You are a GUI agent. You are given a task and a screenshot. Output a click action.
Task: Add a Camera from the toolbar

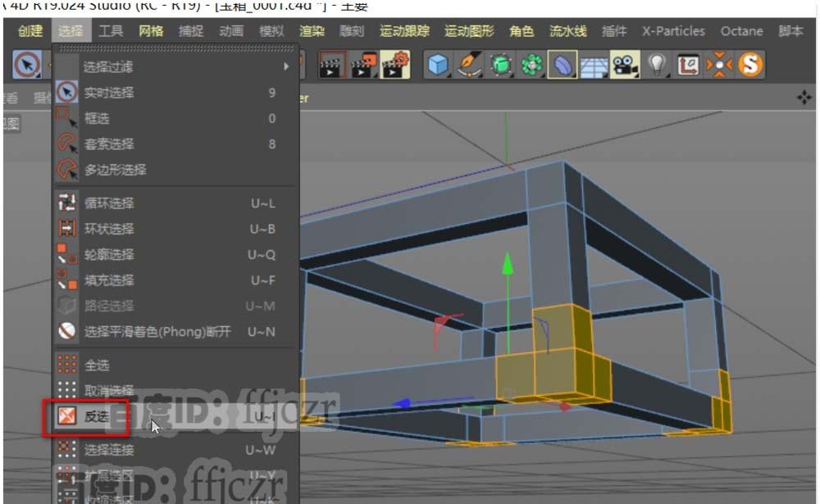(x=623, y=65)
